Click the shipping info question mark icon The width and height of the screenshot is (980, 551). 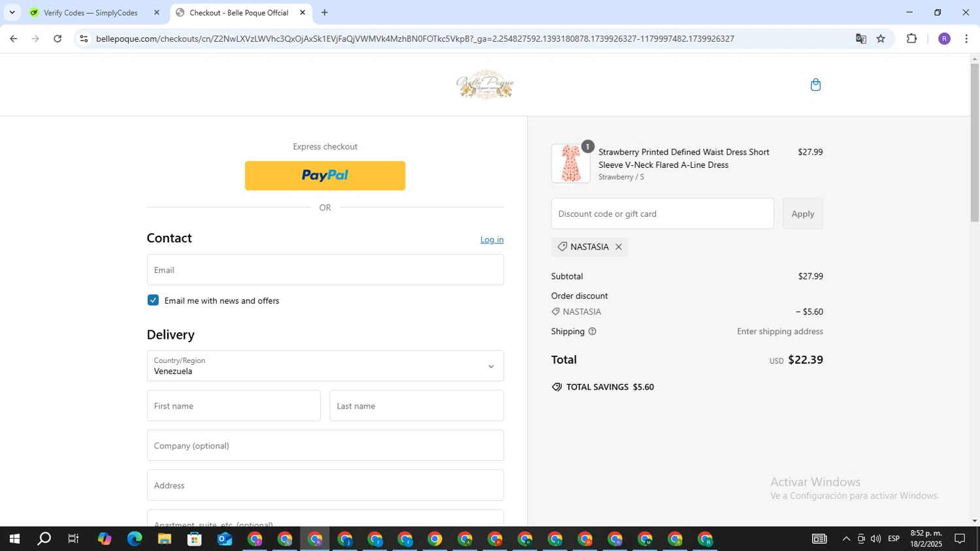click(x=593, y=332)
